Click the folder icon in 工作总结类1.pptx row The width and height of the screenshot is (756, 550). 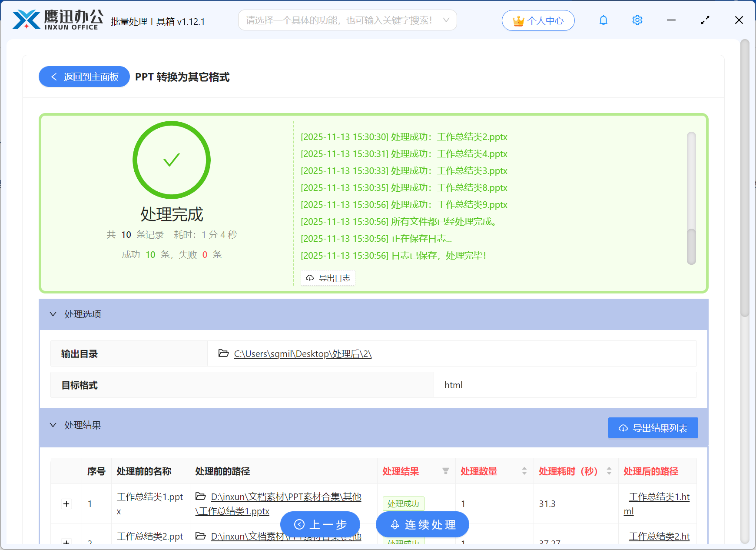tap(200, 497)
